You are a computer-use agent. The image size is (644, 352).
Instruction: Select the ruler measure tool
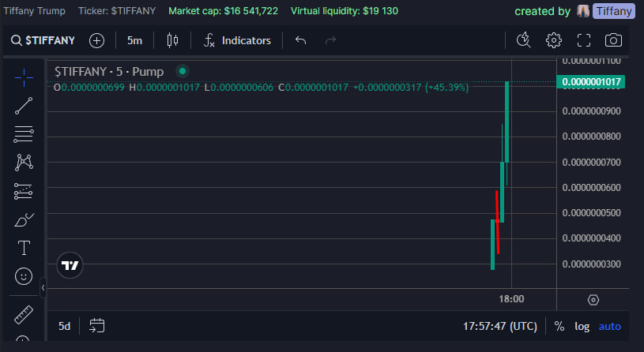[24, 315]
